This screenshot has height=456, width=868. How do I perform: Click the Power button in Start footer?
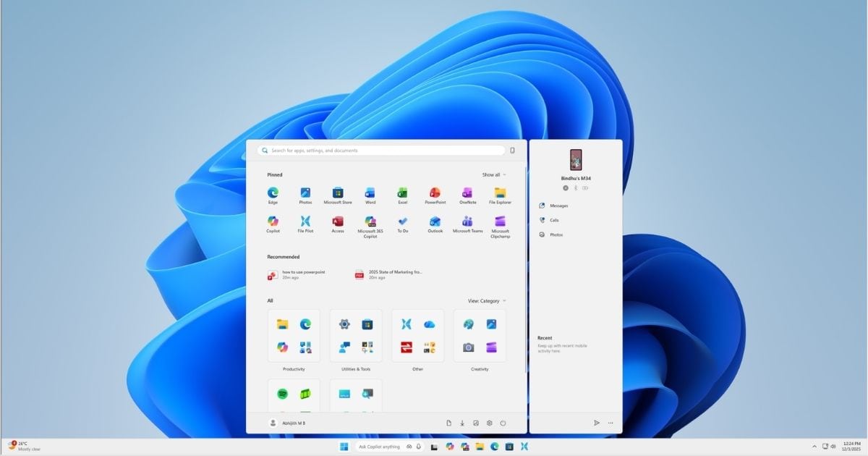[503, 423]
